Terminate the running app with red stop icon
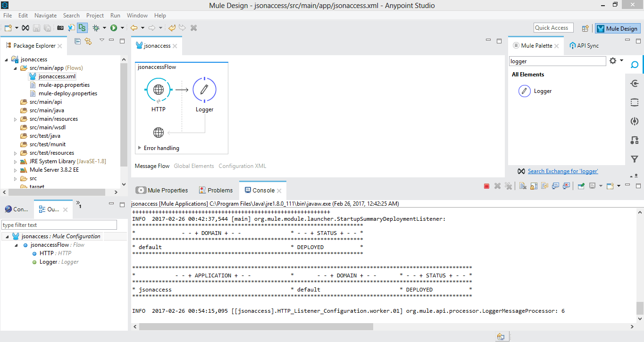 (x=486, y=186)
